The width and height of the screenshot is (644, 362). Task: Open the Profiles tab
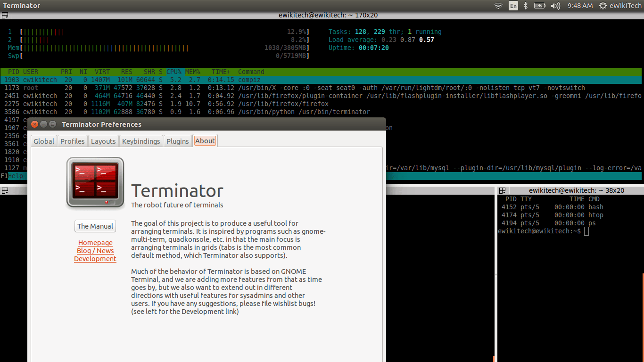(72, 140)
